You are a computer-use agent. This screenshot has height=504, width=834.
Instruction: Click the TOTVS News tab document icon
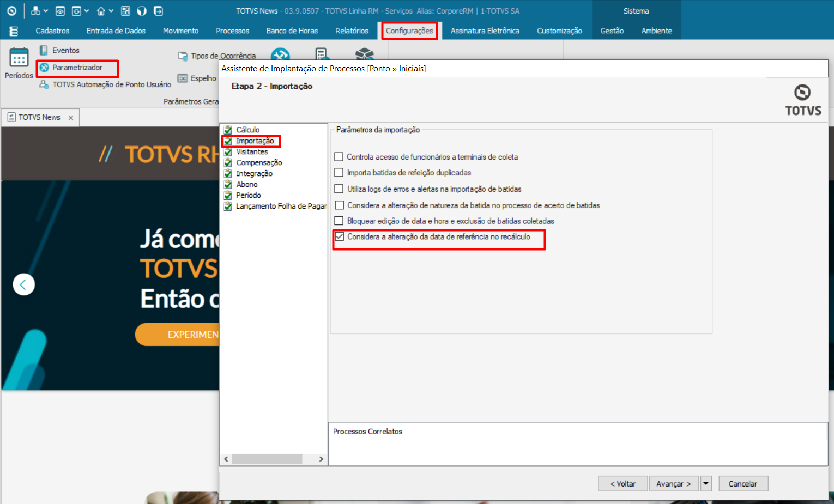coord(11,117)
